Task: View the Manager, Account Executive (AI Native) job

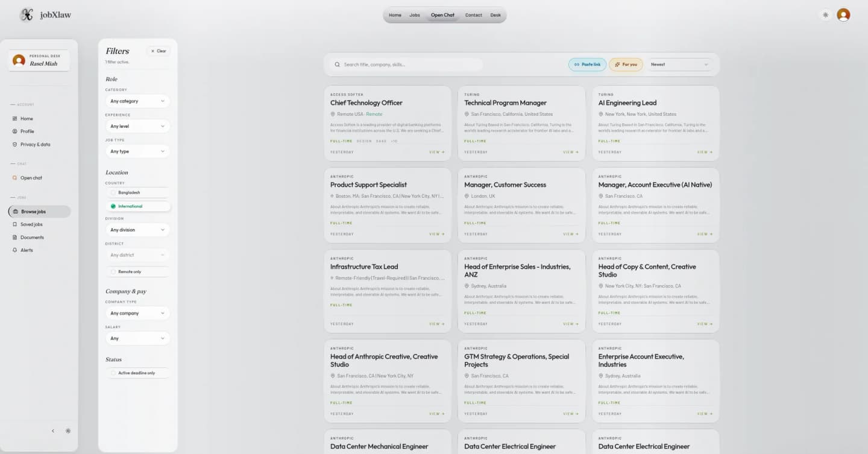Action: [x=705, y=234]
